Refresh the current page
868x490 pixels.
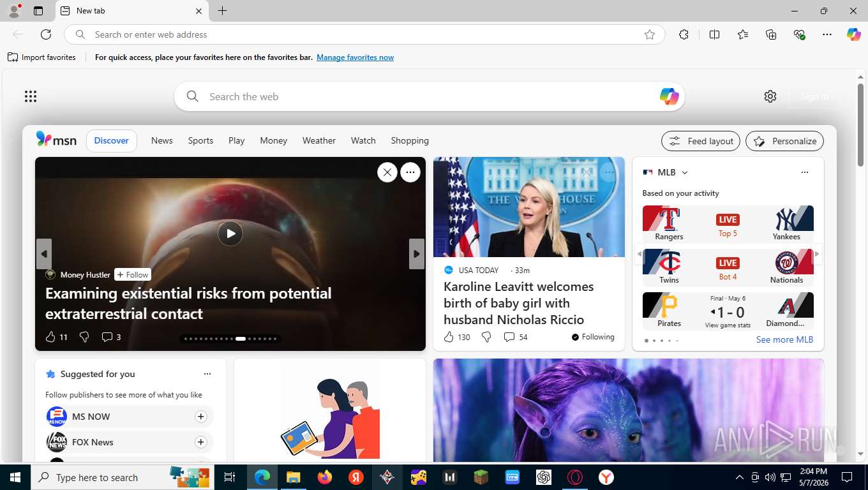(46, 34)
